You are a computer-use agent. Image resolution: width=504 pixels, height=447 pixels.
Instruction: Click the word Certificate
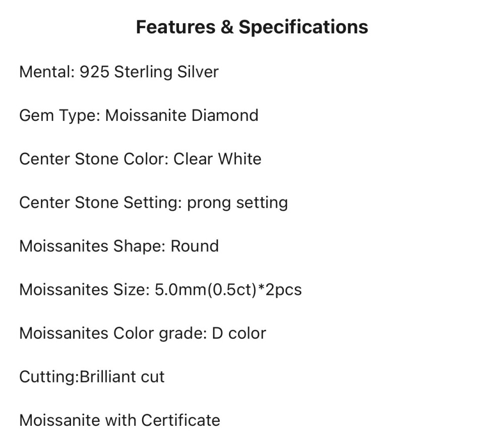(x=180, y=420)
